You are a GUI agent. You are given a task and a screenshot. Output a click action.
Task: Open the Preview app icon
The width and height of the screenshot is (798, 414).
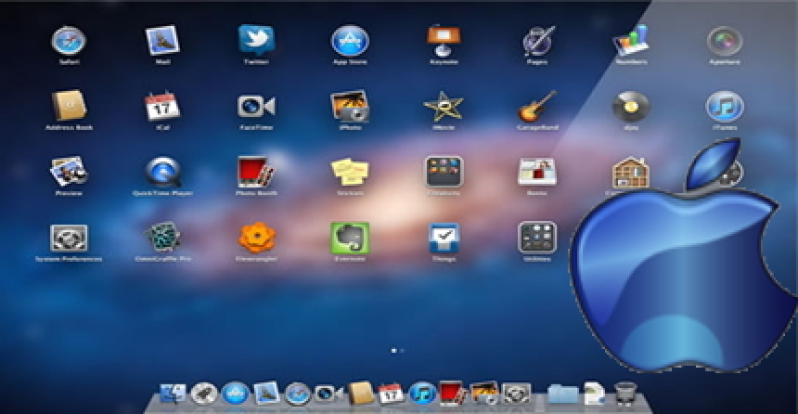tap(69, 172)
